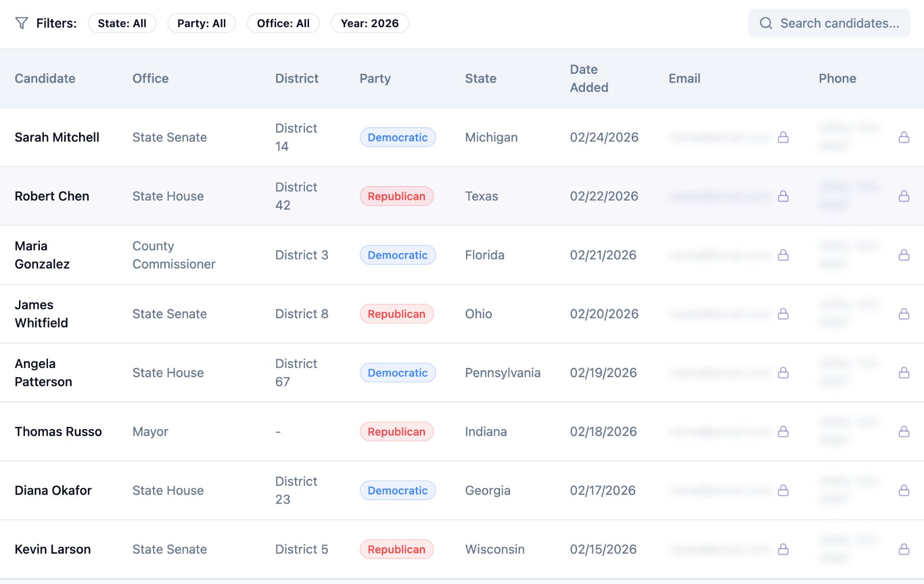Click the Texas state cell
Viewport: 924px width, 584px height.
coord(482,196)
